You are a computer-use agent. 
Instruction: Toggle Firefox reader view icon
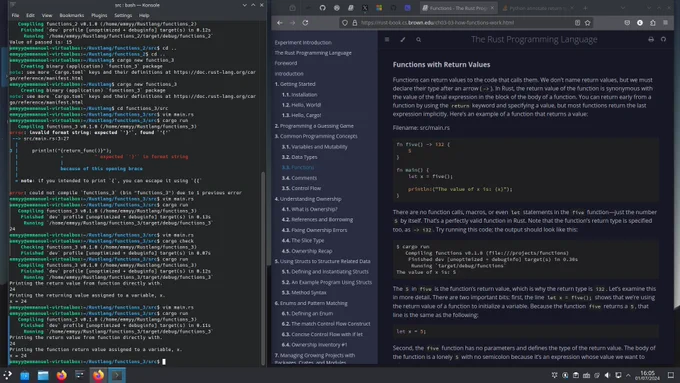[x=577, y=23]
